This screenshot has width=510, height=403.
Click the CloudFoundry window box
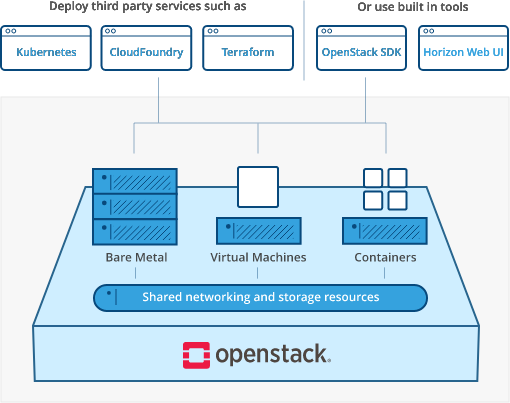coord(146,48)
